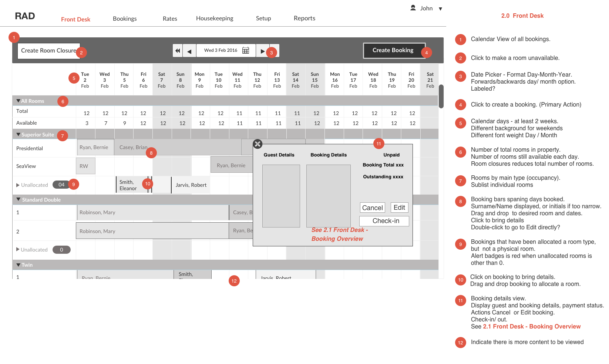Click the RW booking in SeaView
Screen dimensions: 609x364
point(85,166)
